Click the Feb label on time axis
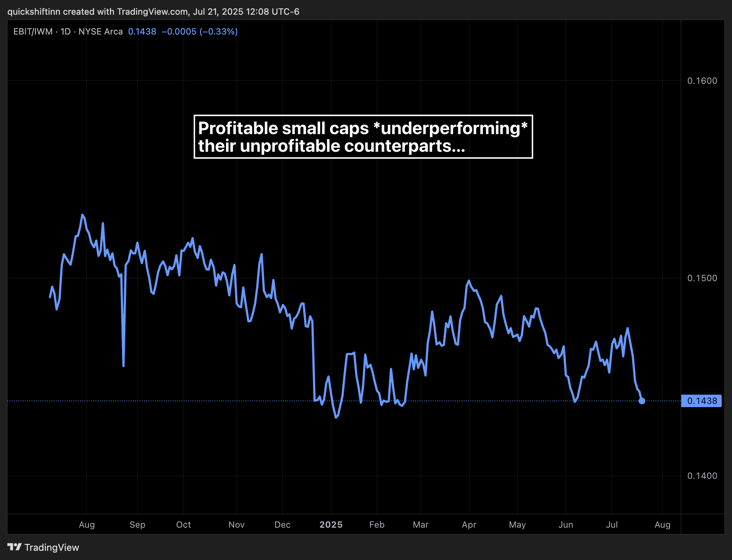The width and height of the screenshot is (732, 560). click(377, 525)
